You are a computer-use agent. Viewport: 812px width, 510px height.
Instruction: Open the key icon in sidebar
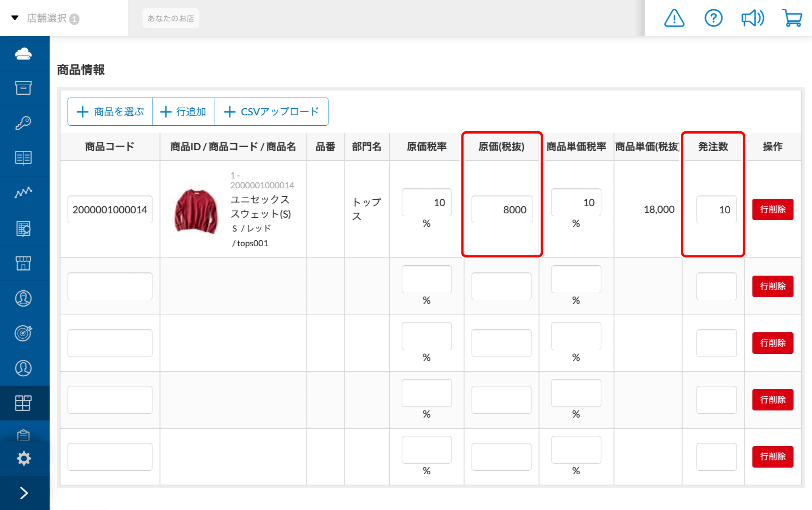tap(23, 123)
